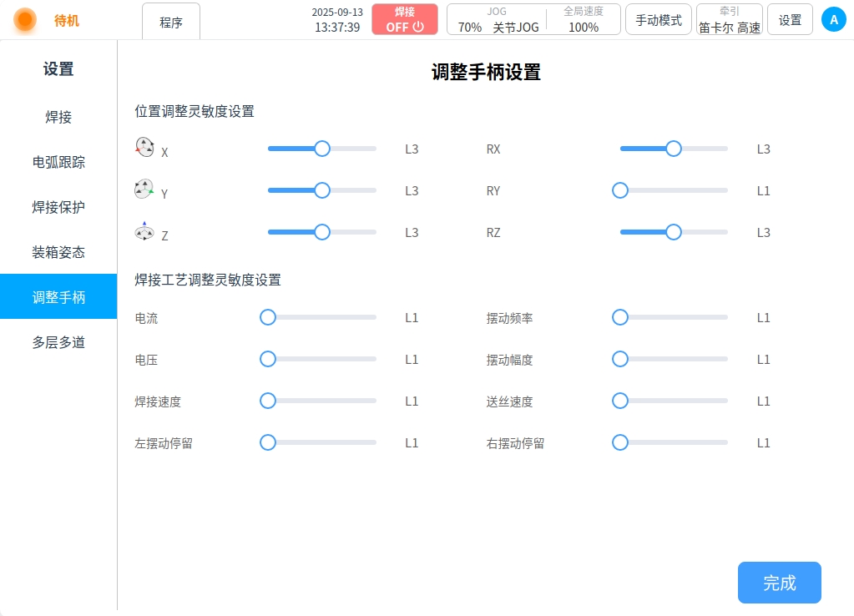Open the Program tab
Screen dimensions: 854x616
click(x=171, y=23)
